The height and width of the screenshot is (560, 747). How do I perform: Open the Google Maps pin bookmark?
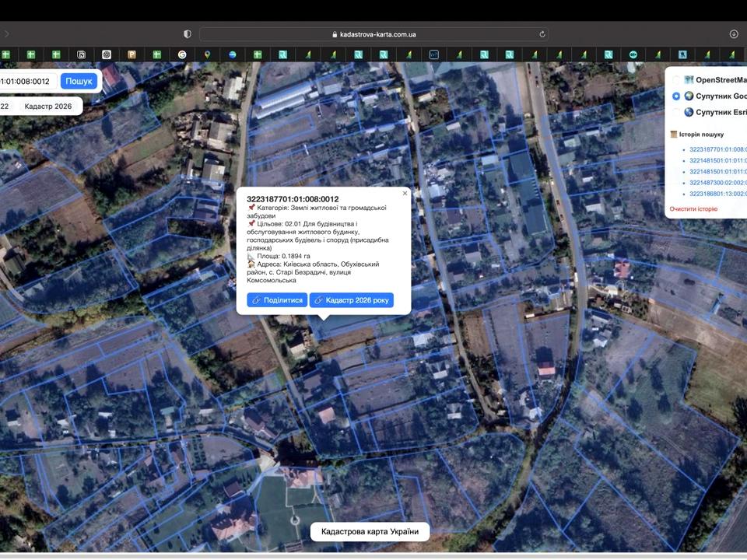click(x=207, y=54)
